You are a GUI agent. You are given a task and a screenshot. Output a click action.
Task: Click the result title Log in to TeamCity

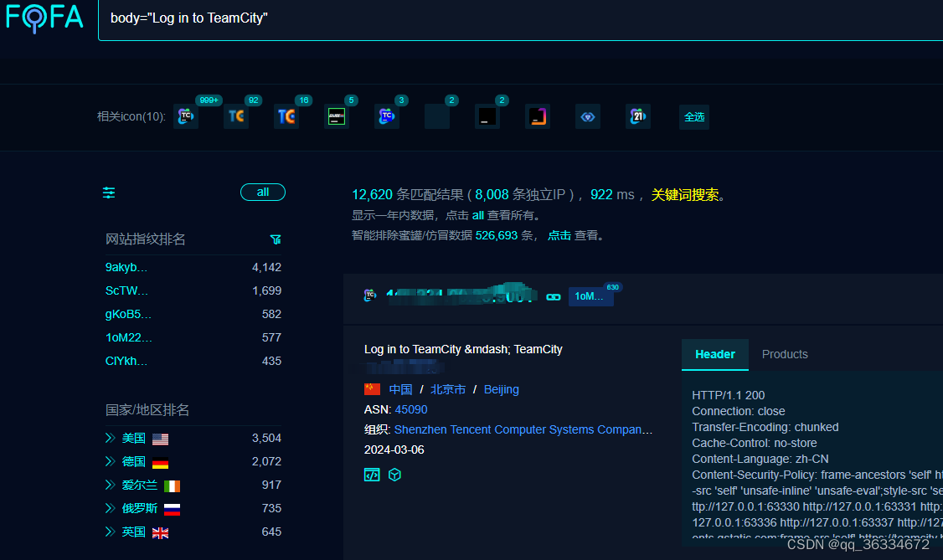pyautogui.click(x=463, y=349)
